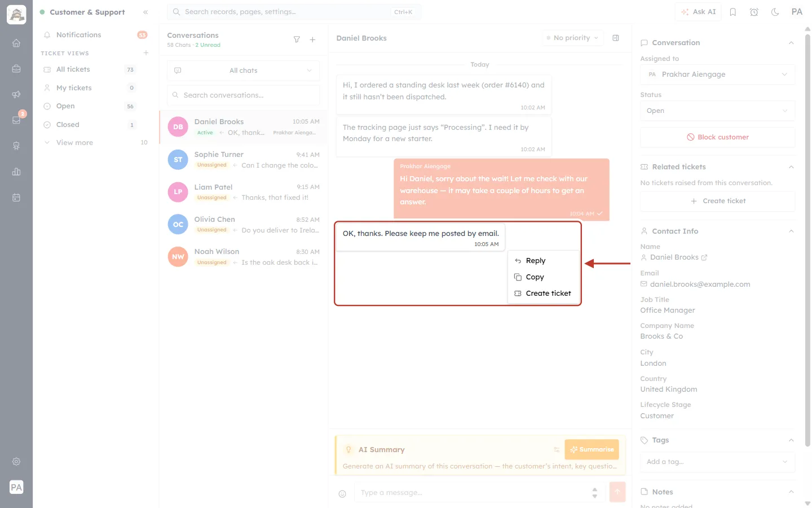Collapse the Related tickets section

pos(791,167)
